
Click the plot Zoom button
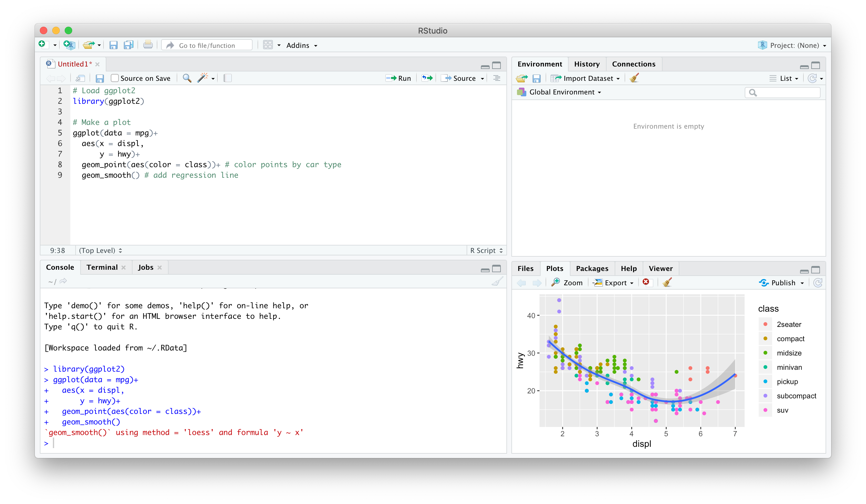567,282
